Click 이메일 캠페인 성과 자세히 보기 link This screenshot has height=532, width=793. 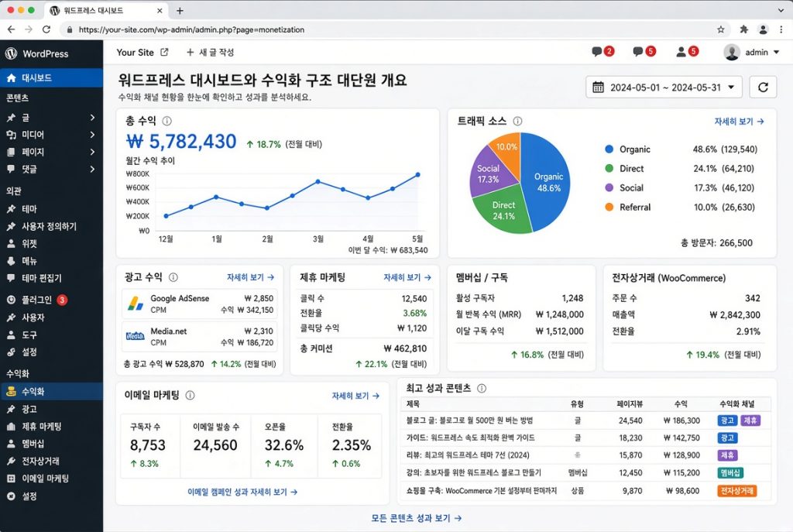click(242, 492)
